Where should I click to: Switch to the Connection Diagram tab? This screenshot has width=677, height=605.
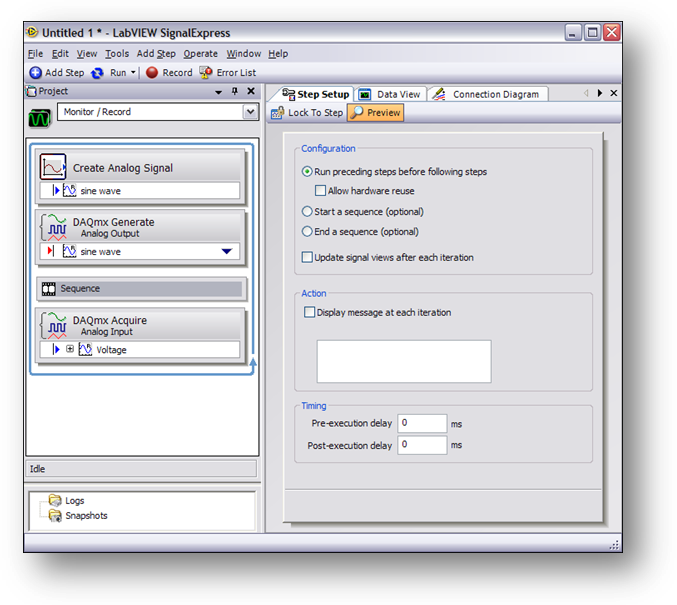pyautogui.click(x=487, y=94)
